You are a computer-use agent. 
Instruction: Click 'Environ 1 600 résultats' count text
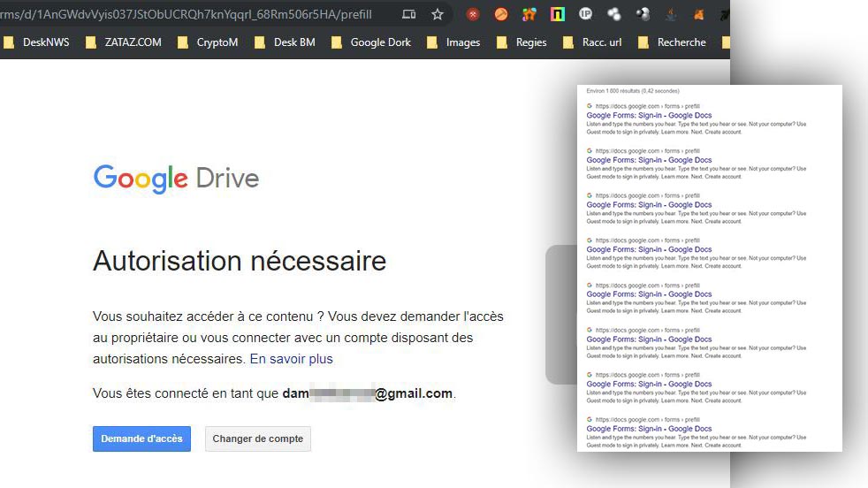click(633, 91)
